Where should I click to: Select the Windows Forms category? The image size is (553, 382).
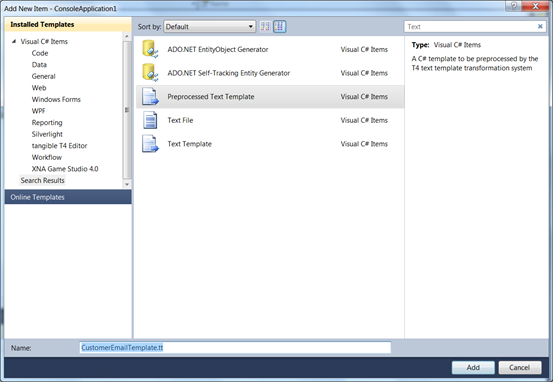tap(56, 99)
